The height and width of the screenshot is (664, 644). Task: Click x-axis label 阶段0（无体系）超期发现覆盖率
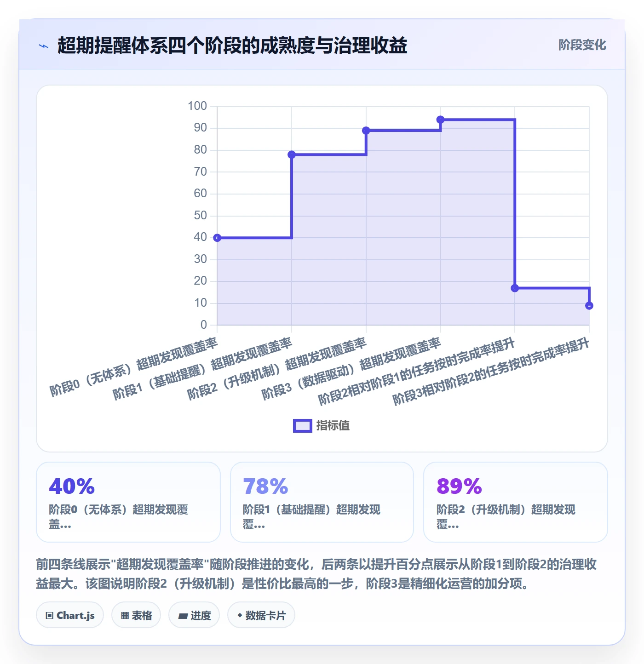click(x=133, y=367)
